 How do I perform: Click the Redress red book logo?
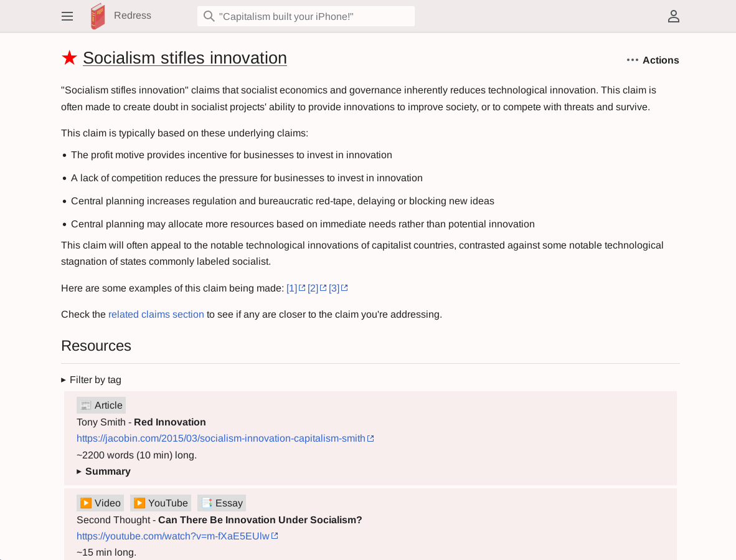(98, 16)
